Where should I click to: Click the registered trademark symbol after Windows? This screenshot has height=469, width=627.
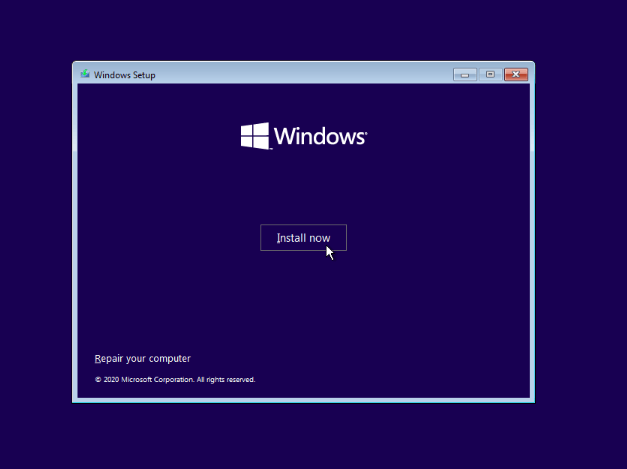[x=366, y=131]
